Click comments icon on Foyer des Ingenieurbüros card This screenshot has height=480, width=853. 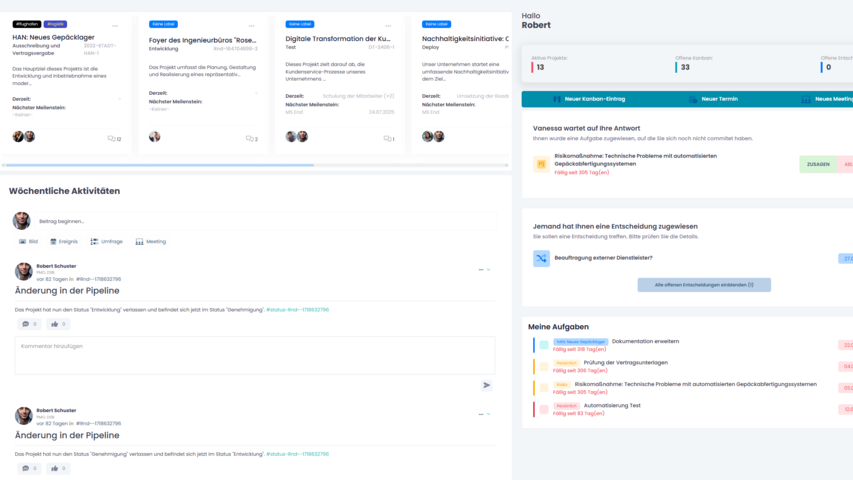point(250,139)
